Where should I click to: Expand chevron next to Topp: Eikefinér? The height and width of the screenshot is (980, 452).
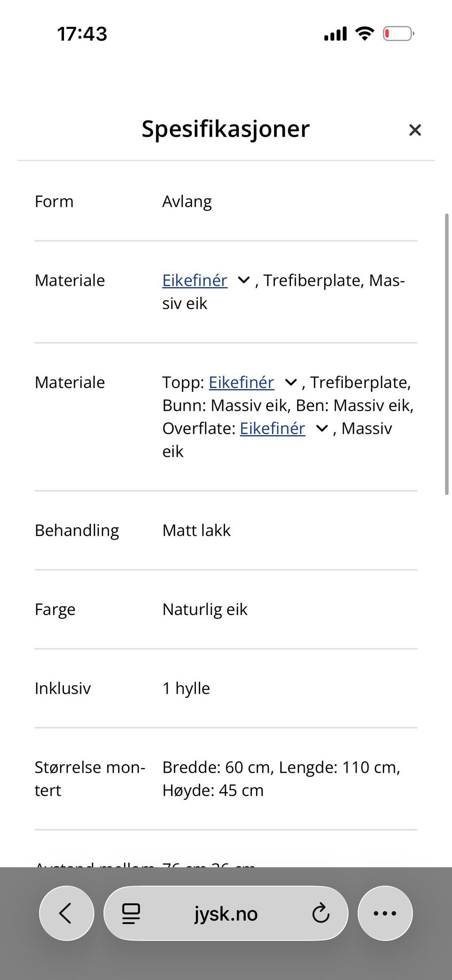291,382
